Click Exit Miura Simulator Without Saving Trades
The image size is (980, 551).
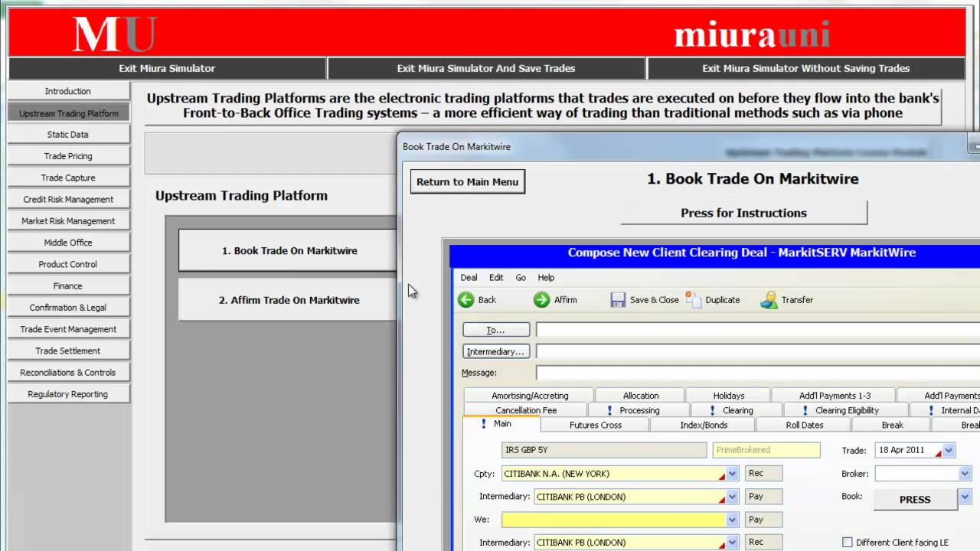point(806,68)
